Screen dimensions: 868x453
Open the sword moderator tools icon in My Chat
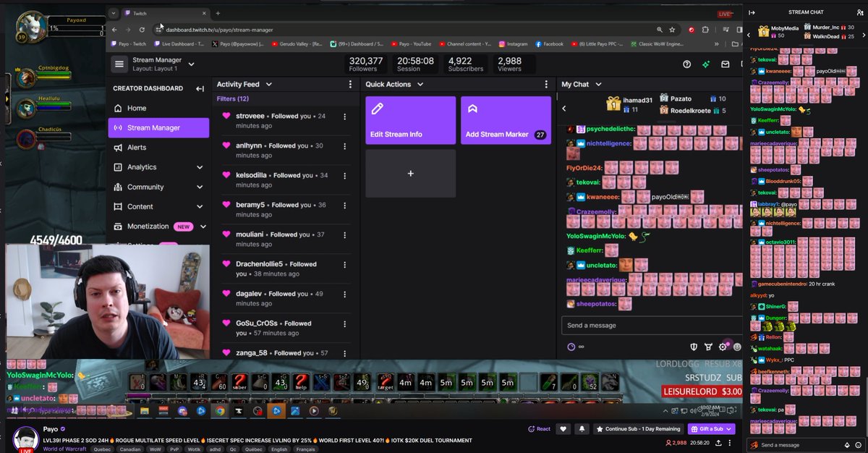click(707, 347)
